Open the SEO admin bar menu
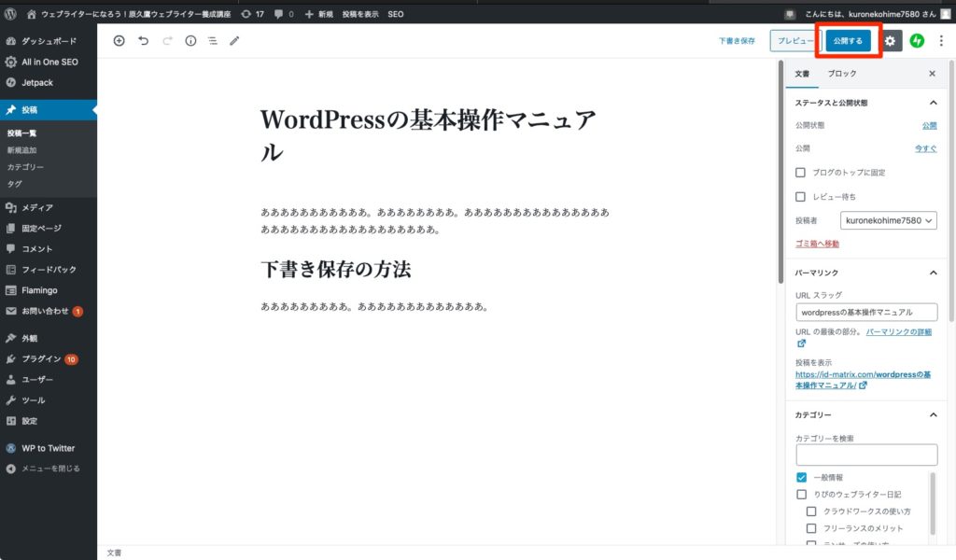Viewport: 956px width, 560px height. pos(396,14)
